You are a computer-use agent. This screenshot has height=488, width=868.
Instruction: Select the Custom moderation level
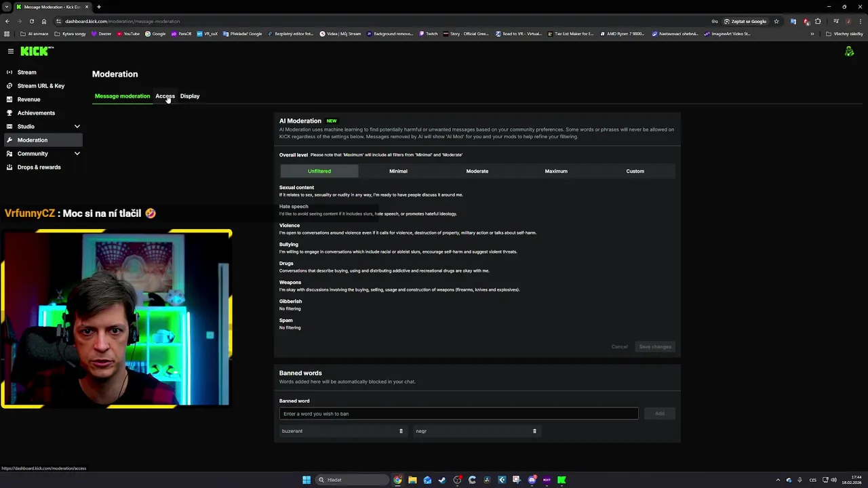coord(635,171)
